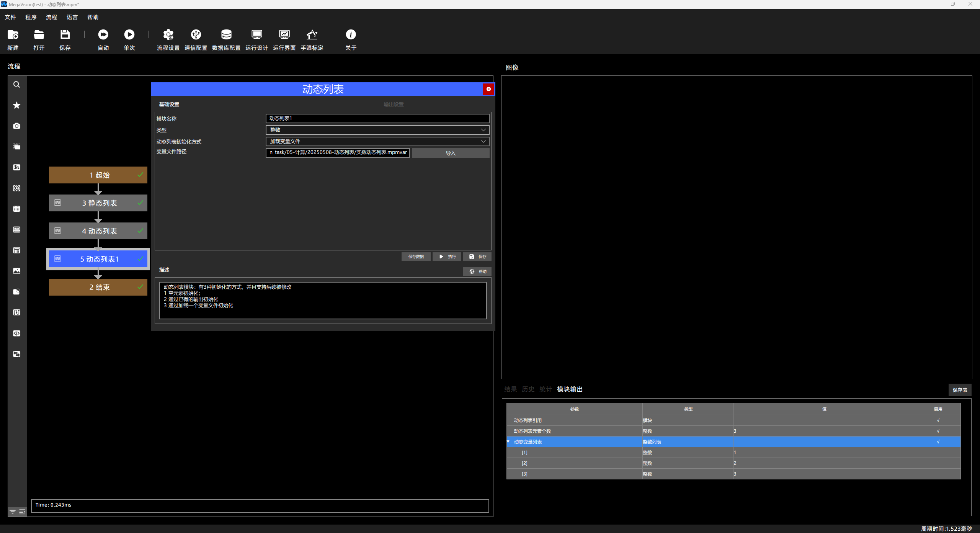Viewport: 980px width, 533px height.
Task: Select the 3 静态列表 flow node
Action: point(98,203)
